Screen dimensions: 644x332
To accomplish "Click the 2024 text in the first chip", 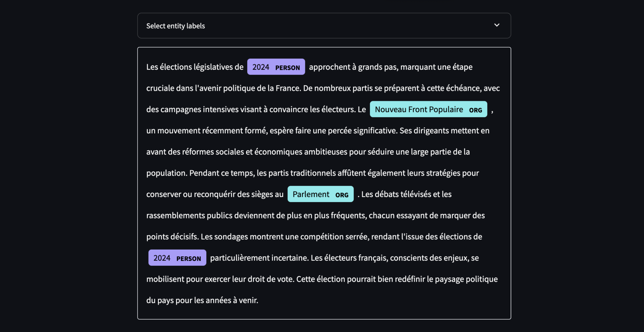I will pos(261,67).
